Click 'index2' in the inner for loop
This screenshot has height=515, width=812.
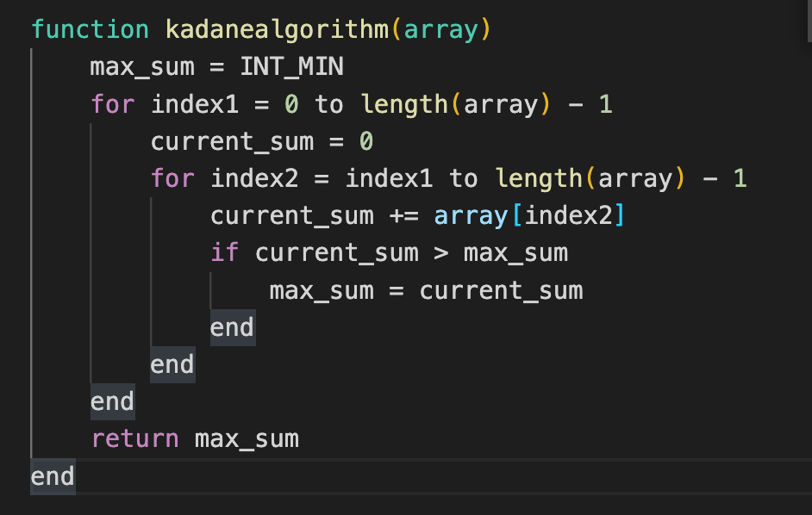pos(255,178)
